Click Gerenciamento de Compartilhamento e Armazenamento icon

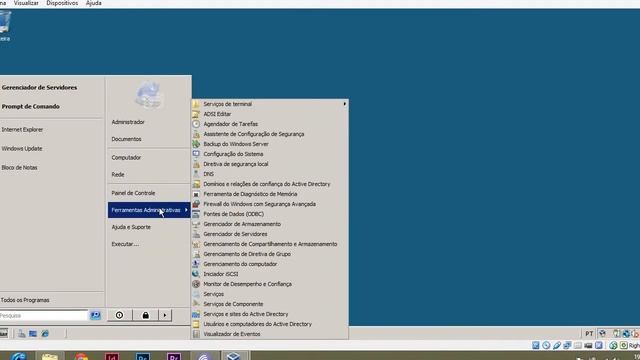pos(196,244)
